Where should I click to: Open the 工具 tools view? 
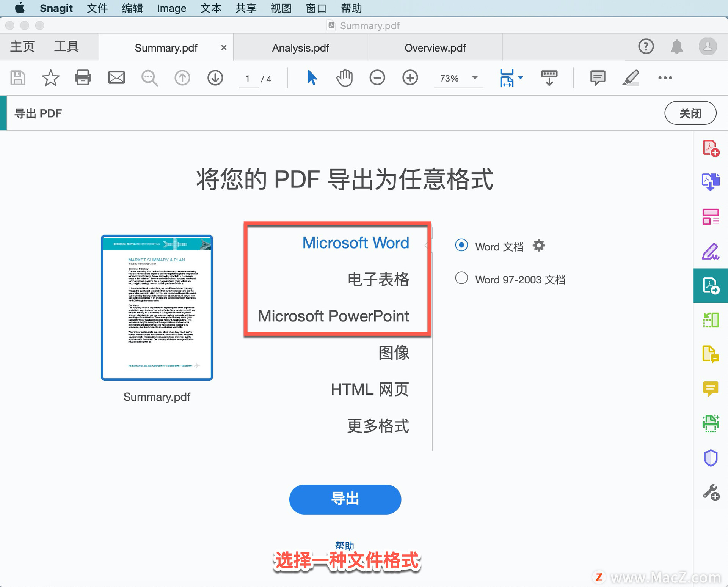[66, 47]
